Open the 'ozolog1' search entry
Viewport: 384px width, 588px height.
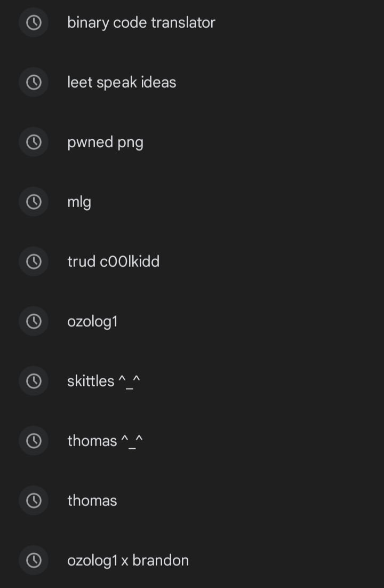(x=92, y=321)
